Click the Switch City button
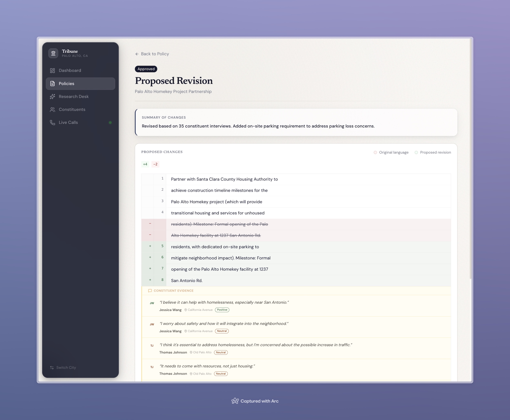The width and height of the screenshot is (510, 420). [x=66, y=367]
